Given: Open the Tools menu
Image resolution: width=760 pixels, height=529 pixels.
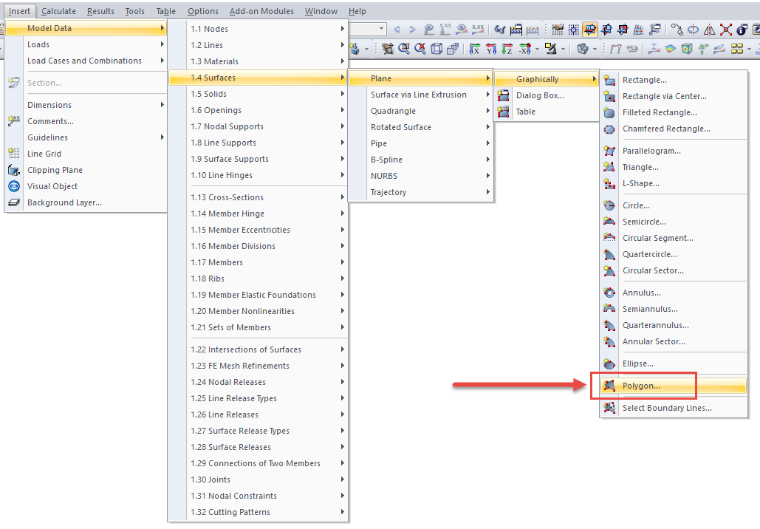Looking at the screenshot, I should coord(135,11).
